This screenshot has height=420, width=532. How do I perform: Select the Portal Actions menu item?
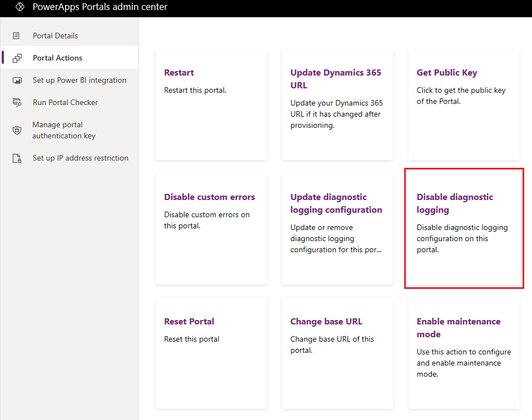tap(69, 58)
